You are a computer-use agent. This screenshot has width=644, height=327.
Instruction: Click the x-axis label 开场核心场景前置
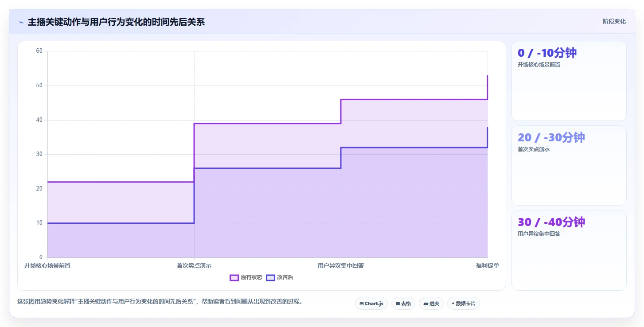pos(47,265)
